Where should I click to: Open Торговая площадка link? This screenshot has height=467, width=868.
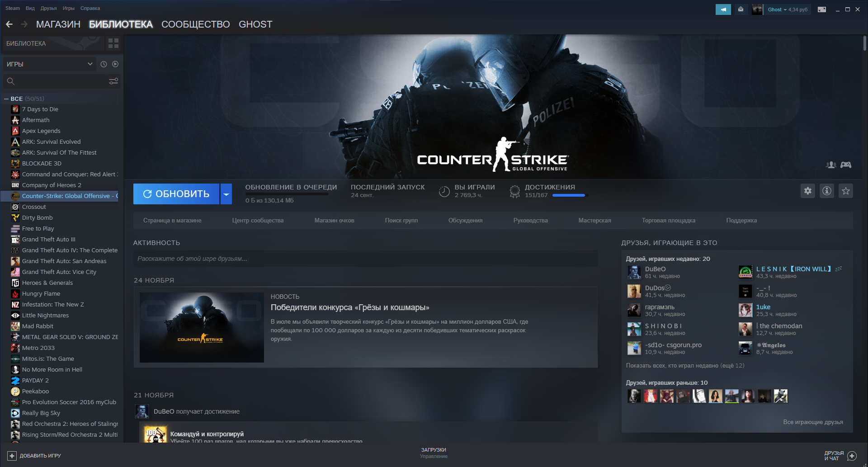[669, 221]
